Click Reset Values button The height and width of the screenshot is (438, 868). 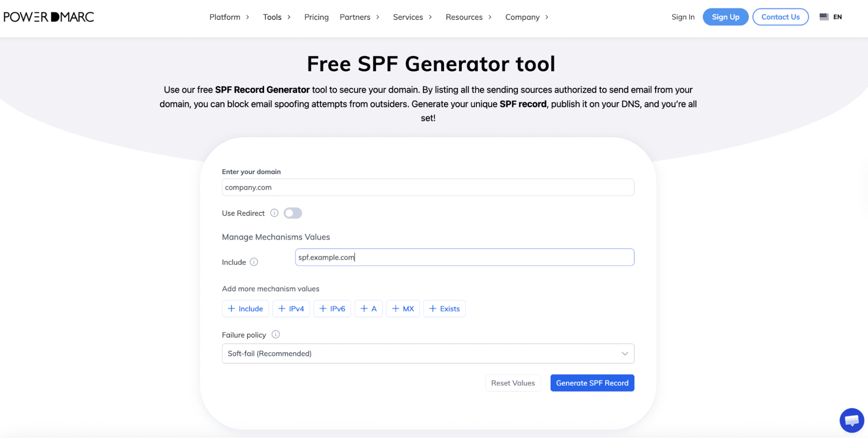(513, 383)
